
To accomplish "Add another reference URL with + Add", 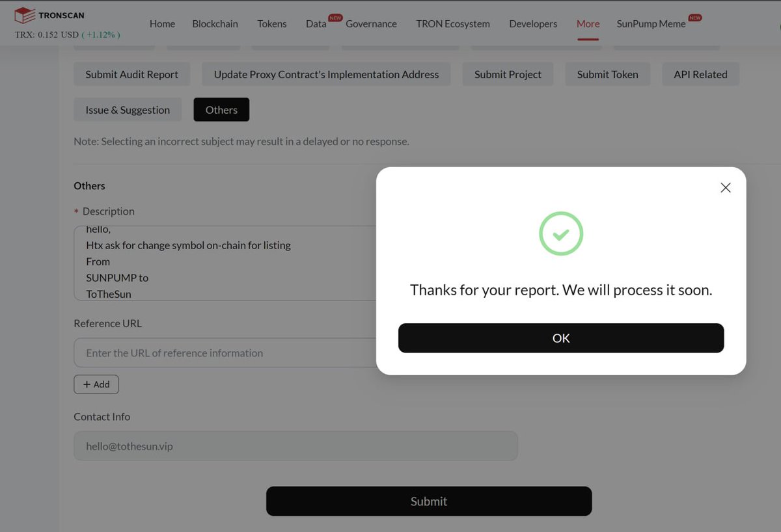I will (96, 384).
